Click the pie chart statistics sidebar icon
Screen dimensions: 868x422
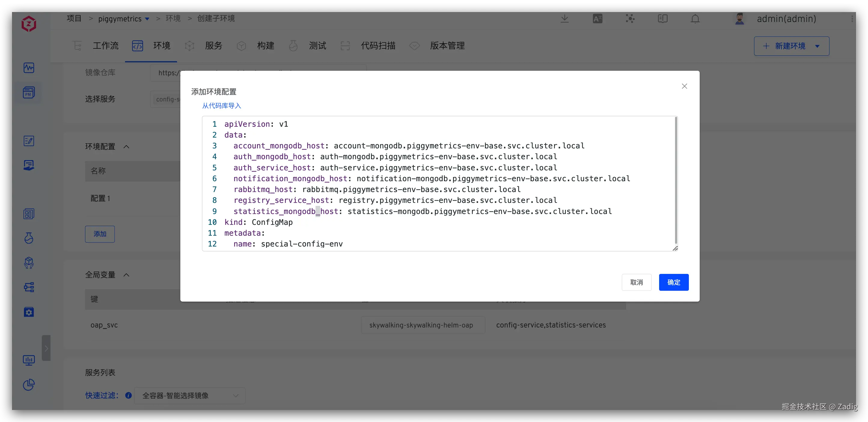click(29, 385)
